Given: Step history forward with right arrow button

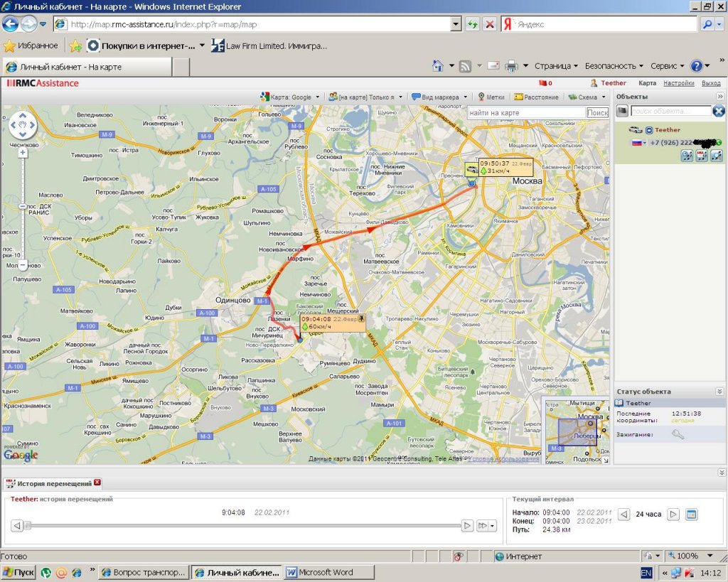Looking at the screenshot, I should coord(467,525).
